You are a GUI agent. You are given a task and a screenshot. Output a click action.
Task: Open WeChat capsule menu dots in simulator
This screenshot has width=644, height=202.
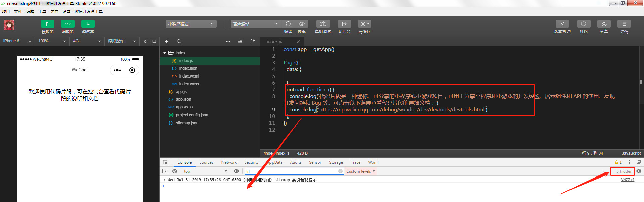click(x=117, y=70)
